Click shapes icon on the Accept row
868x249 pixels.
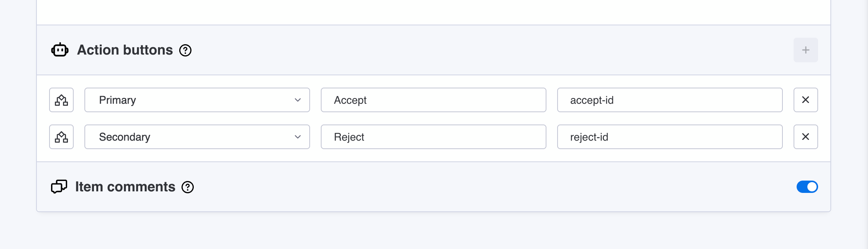61,100
